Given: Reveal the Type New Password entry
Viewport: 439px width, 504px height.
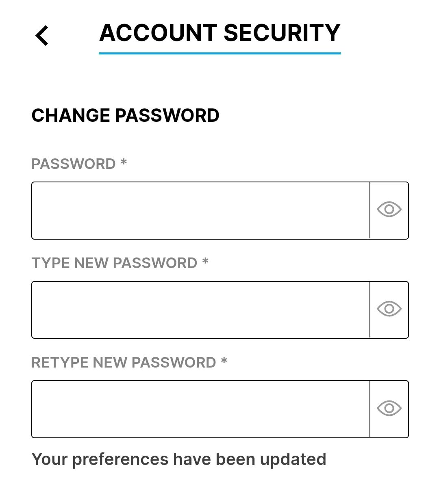Looking at the screenshot, I should [389, 309].
